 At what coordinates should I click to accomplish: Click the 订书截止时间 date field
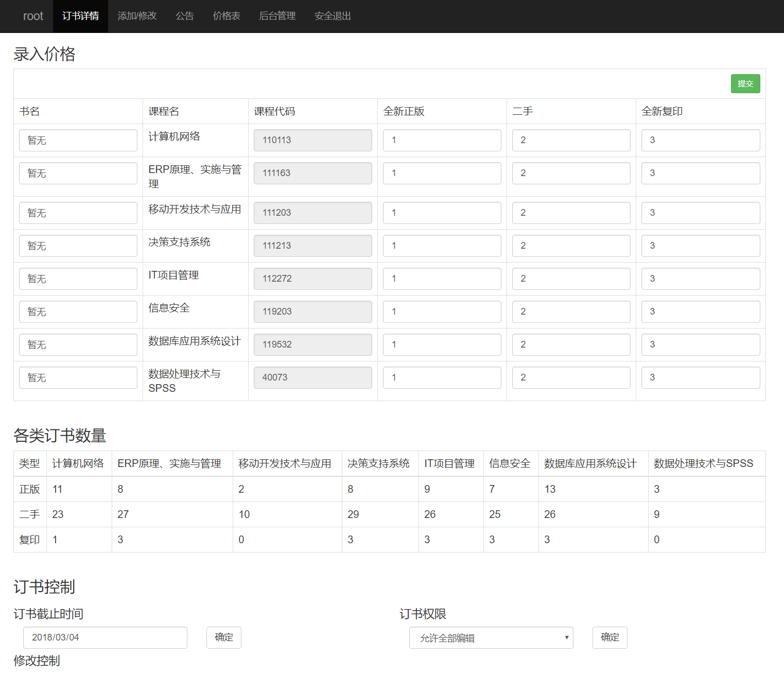tap(105, 637)
